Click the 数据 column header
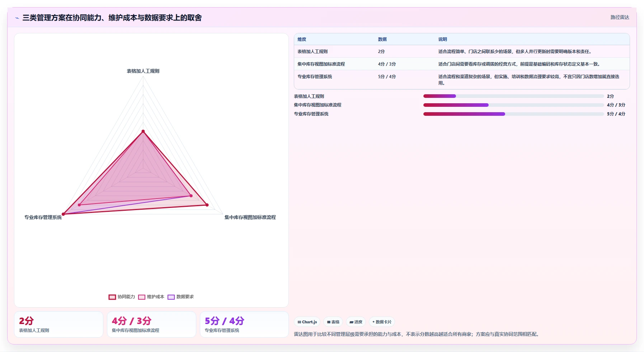 (382, 39)
